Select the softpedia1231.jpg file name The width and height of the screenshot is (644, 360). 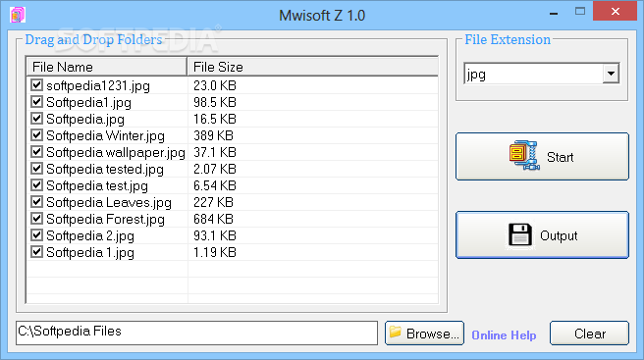[98, 85]
